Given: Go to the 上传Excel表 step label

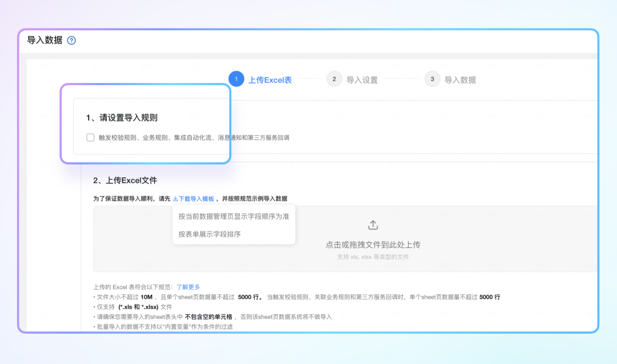Looking at the screenshot, I should coord(270,80).
